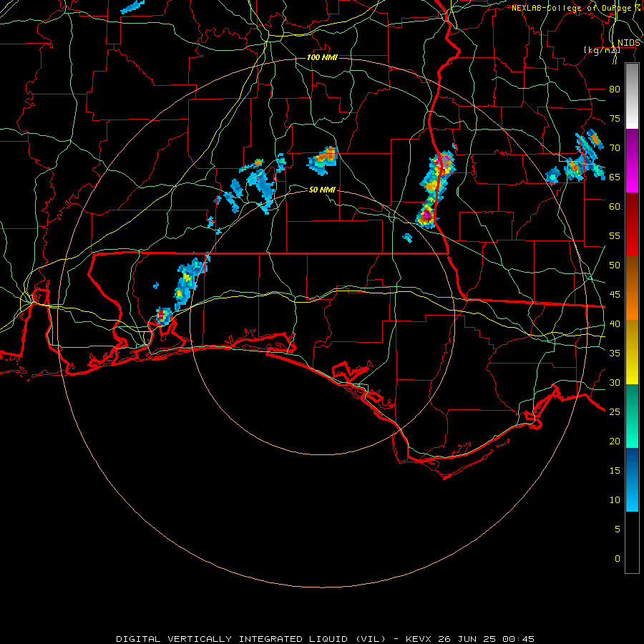Click the yellow segment of the color scale
644x644 pixels.
pos(632,352)
